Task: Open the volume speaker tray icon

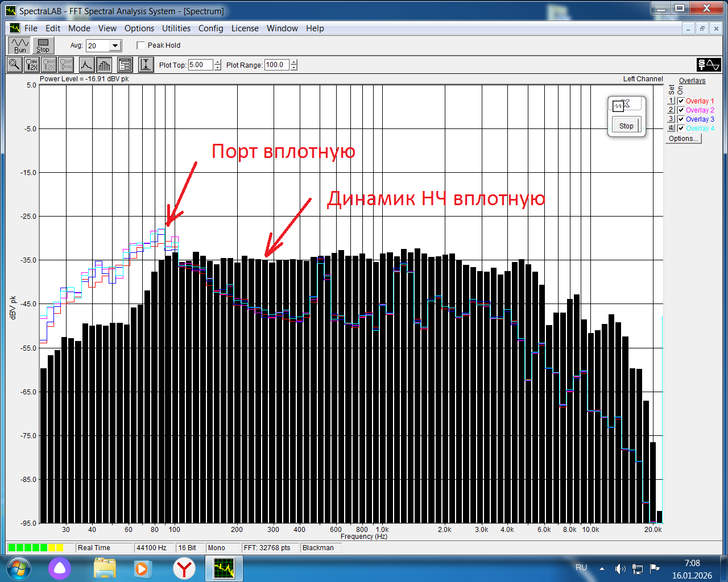Action: 620,568
